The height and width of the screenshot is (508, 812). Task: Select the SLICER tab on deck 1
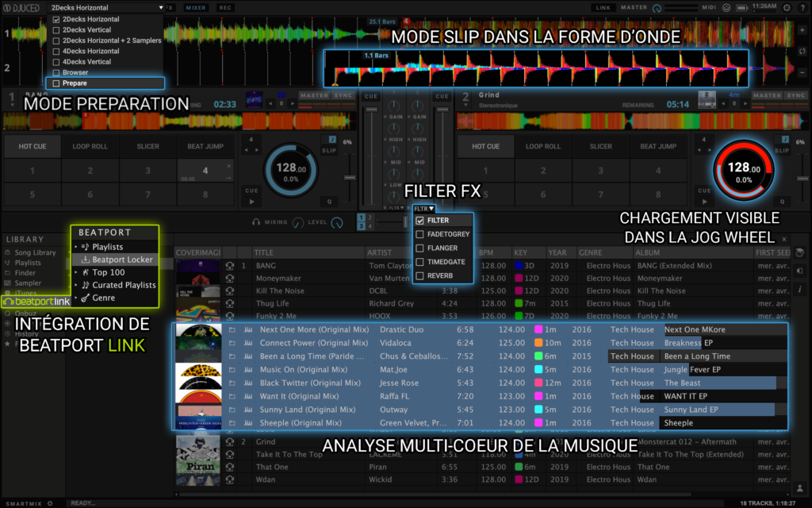[x=147, y=147]
